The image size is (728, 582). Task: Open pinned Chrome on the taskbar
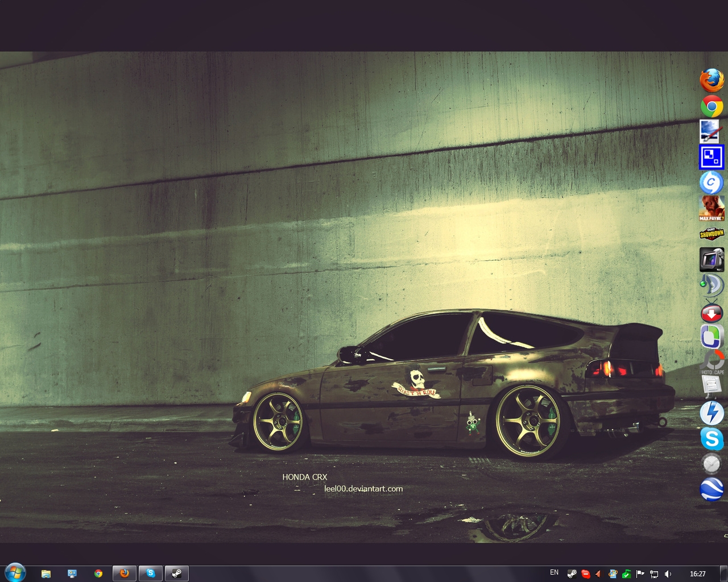tap(98, 573)
